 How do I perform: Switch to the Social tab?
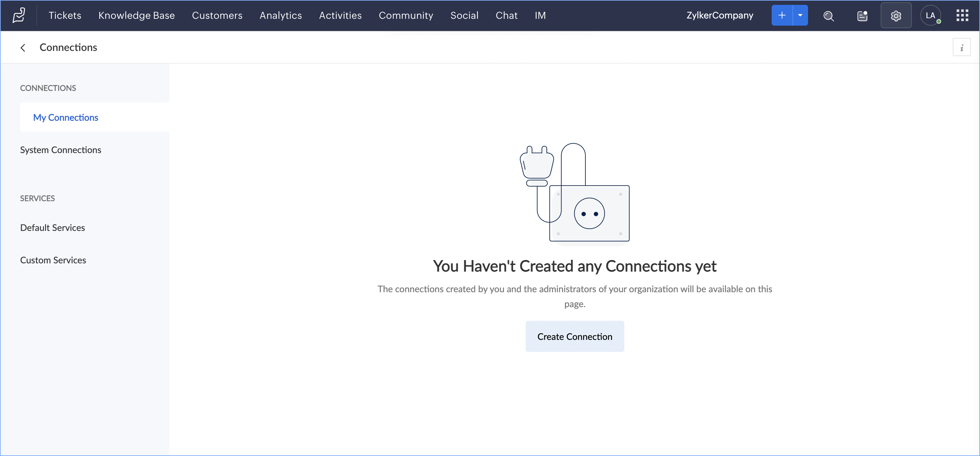[x=464, y=15]
